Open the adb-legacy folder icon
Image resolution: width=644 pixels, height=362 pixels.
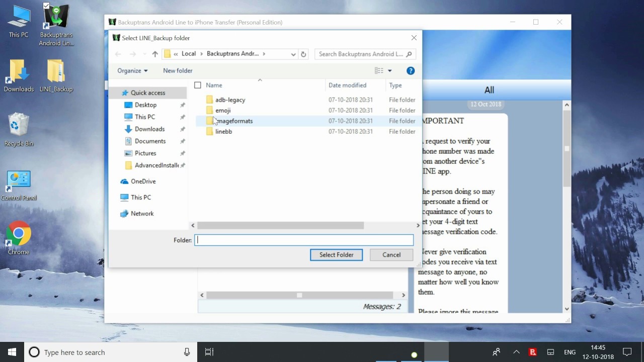(209, 100)
